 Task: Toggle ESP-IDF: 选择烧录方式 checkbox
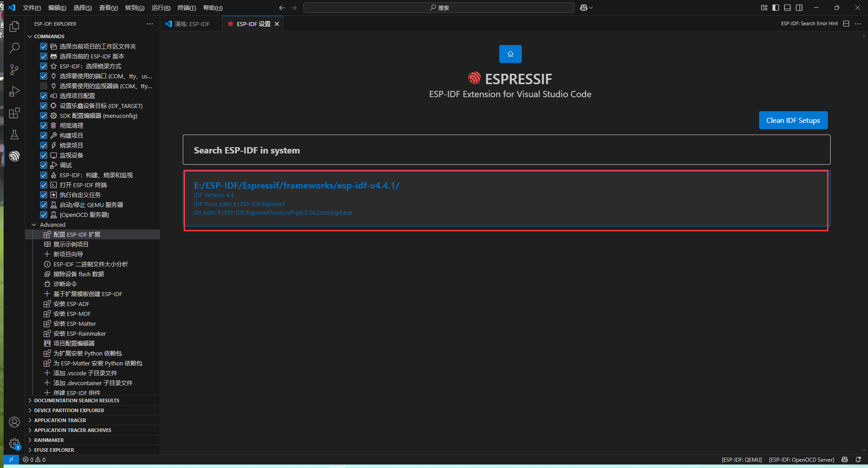44,66
